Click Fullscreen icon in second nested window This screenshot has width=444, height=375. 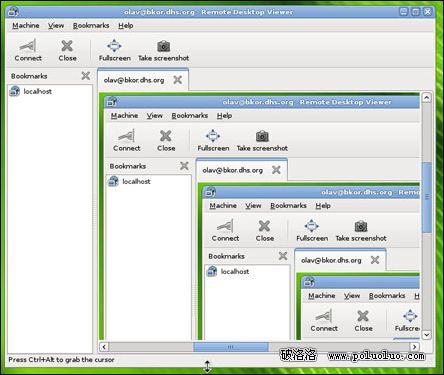point(213,136)
